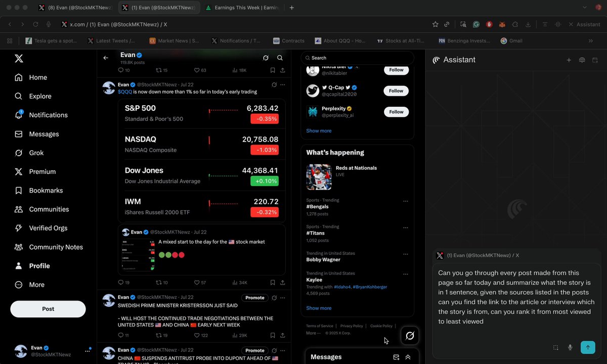Repost the $QQQ post with 10 reposts
Image resolution: width=607 pixels, height=364 pixels.
[x=162, y=283]
